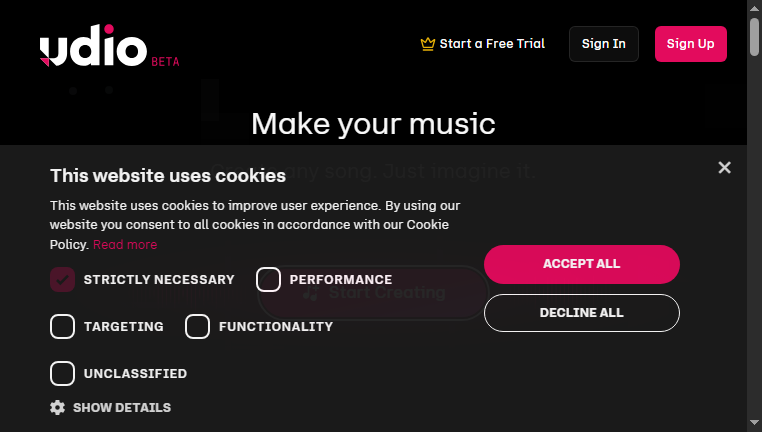This screenshot has width=762, height=432.
Task: Close the cookie banner with X icon
Action: (724, 168)
